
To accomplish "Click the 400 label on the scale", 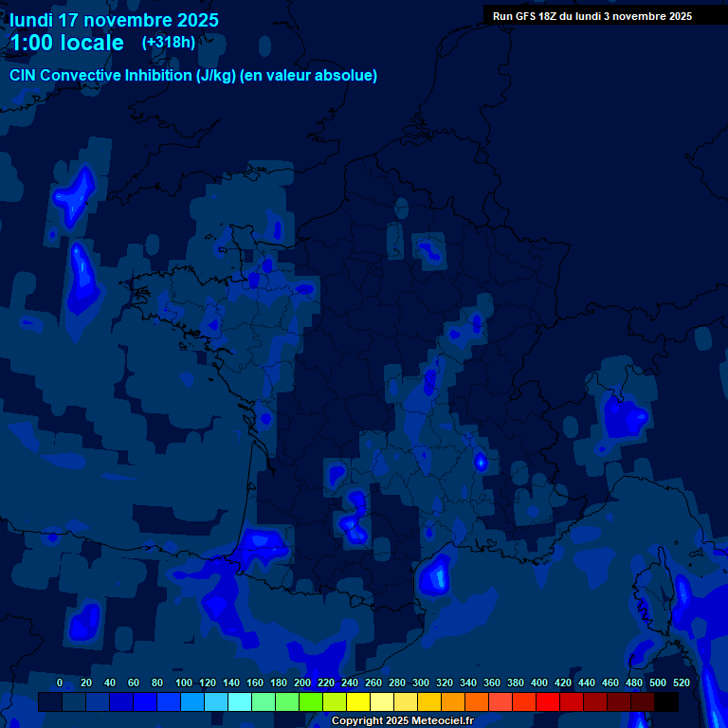I will [x=538, y=682].
